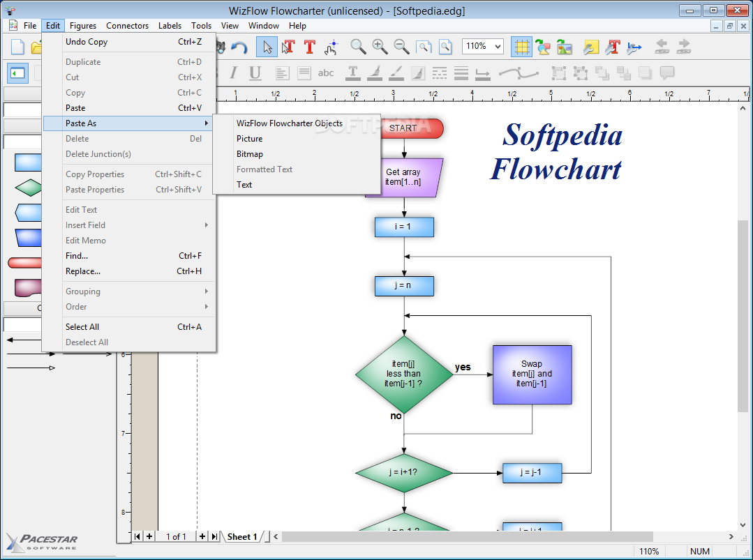Click the abc text style icon
753x560 pixels.
point(326,73)
